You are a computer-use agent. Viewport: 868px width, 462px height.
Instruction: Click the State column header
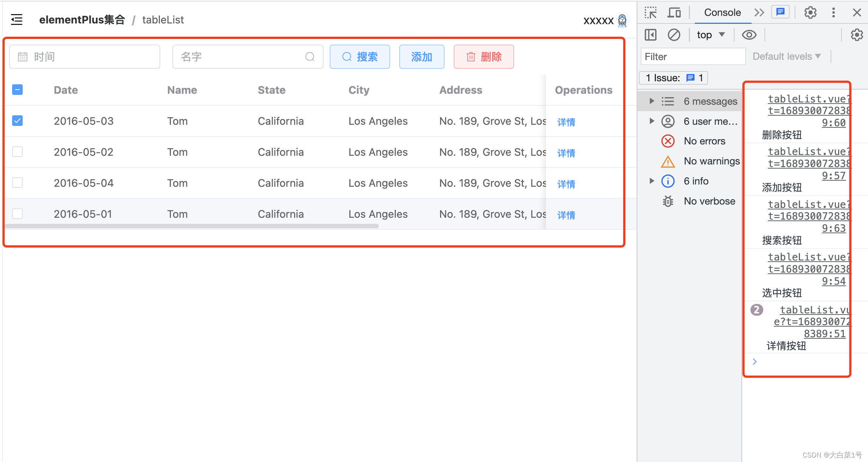pos(271,90)
